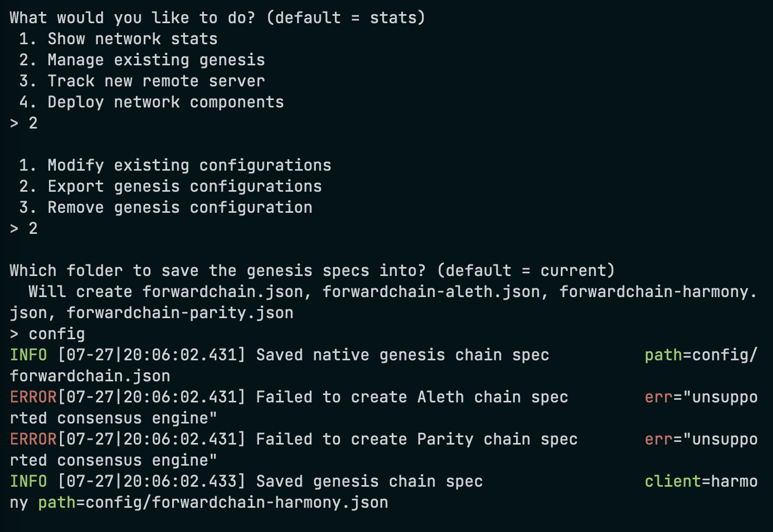Select the "Deploy network components" entry
This screenshot has height=532, width=773.
[165, 102]
